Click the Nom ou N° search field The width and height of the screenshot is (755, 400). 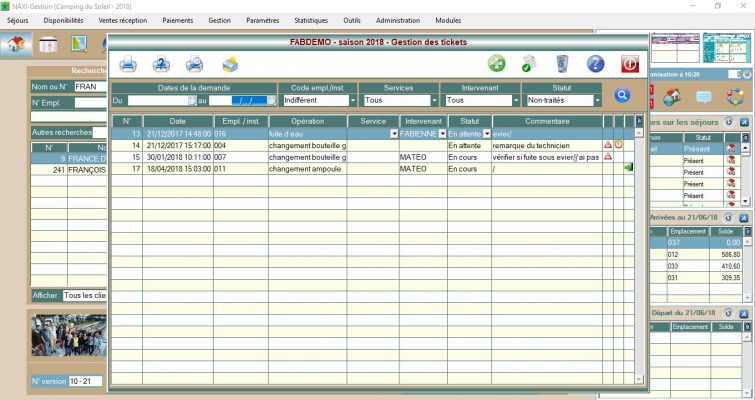[90, 87]
